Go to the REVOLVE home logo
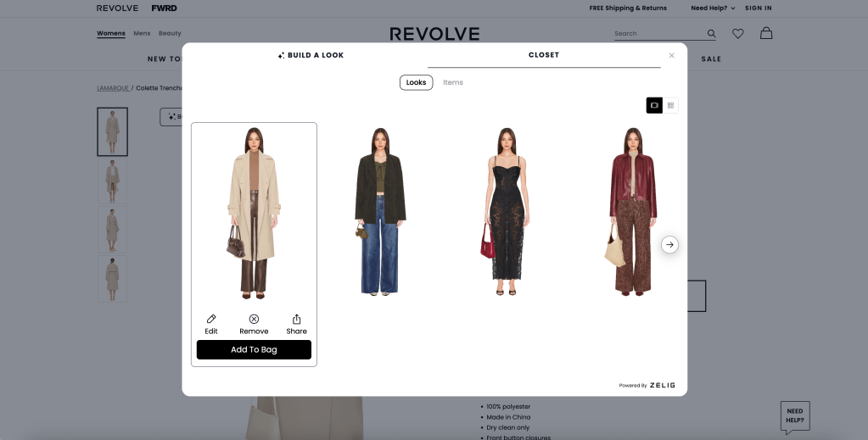Image resolution: width=868 pixels, height=440 pixels. point(434,34)
